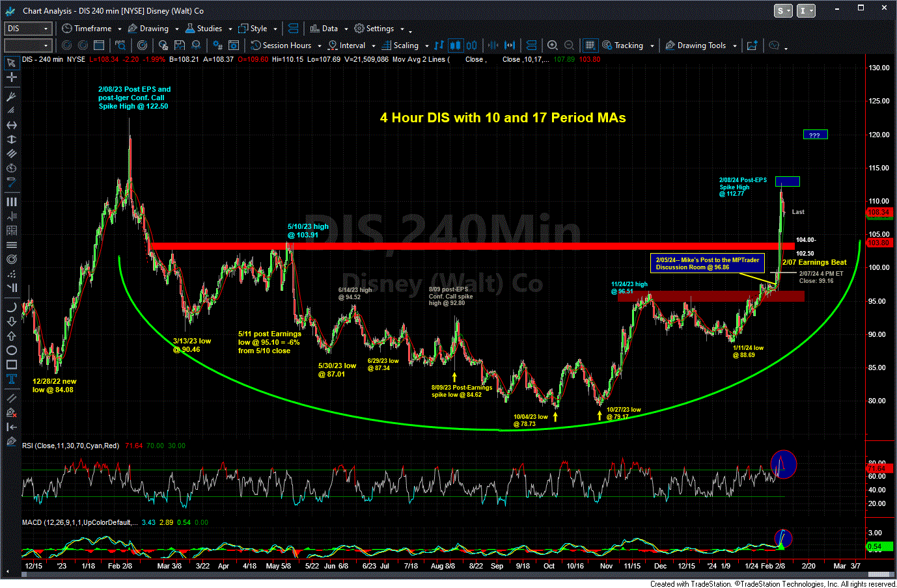Toggle the hollow candlestick bar style
Image resolution: width=897 pixels, height=588 pixels.
click(x=472, y=46)
